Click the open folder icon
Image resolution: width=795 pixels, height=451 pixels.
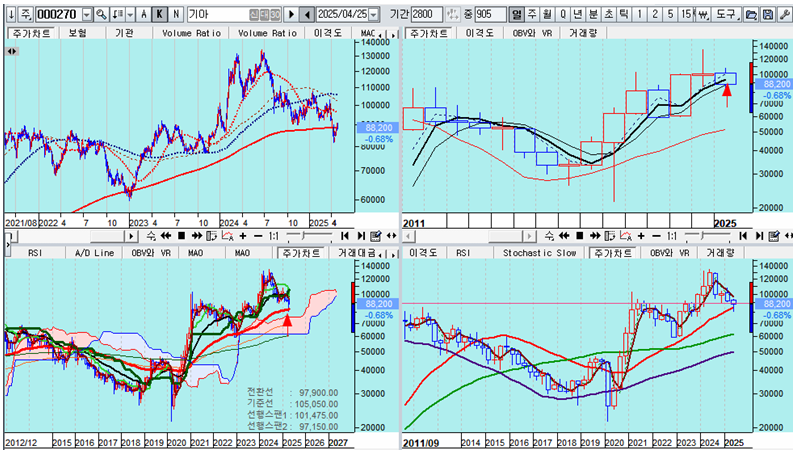click(751, 14)
